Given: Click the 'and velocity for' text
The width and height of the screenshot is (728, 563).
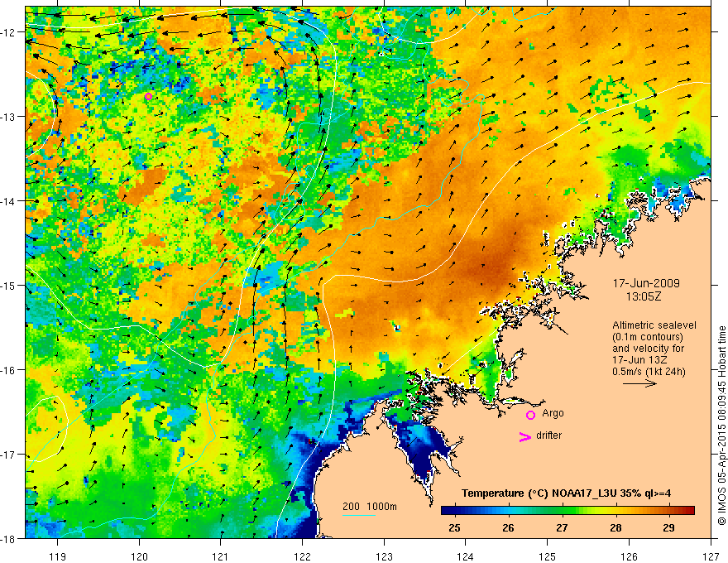Looking at the screenshot, I should [x=648, y=349].
